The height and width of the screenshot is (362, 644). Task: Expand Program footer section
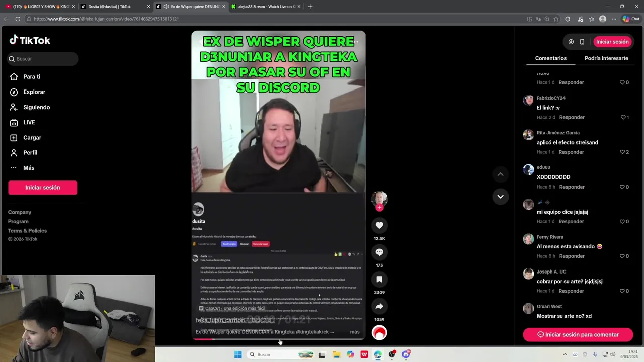[18, 221]
